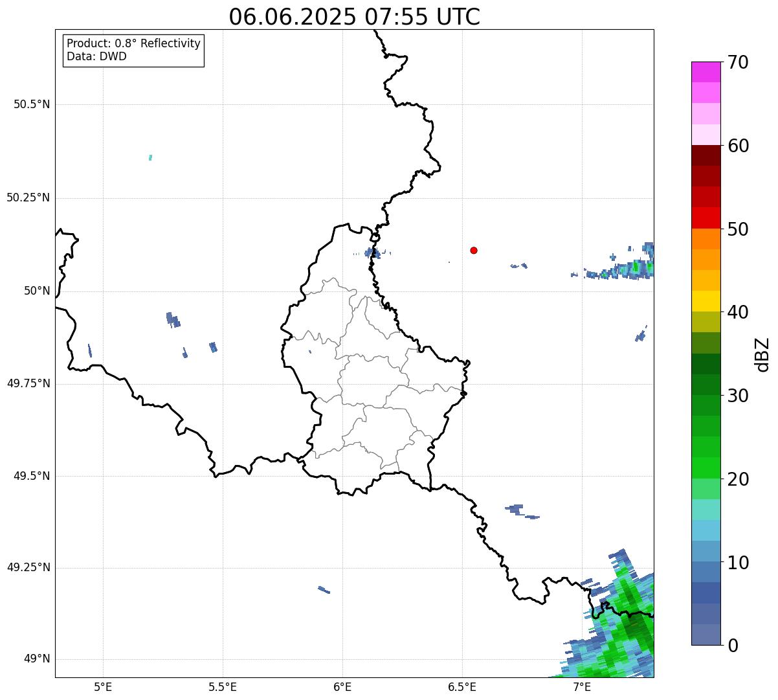Click the 49.25°N latitude label
Viewport: 778px width, 700px height.
click(28, 567)
